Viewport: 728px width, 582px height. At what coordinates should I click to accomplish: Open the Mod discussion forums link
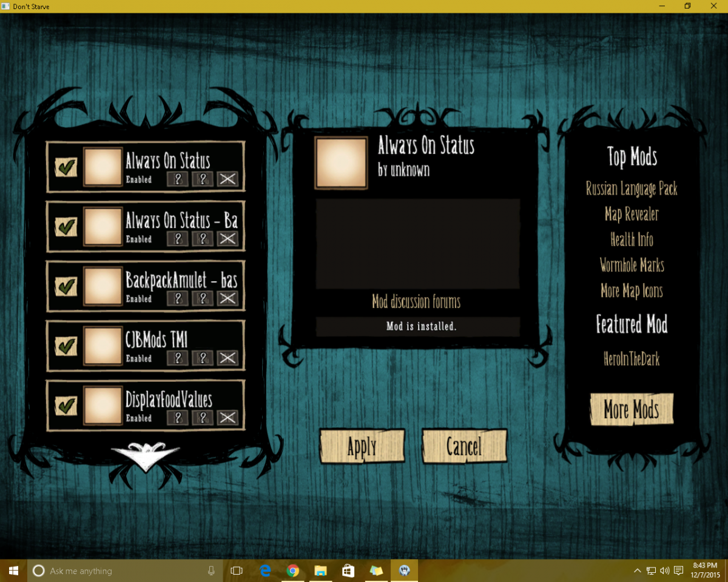click(416, 301)
